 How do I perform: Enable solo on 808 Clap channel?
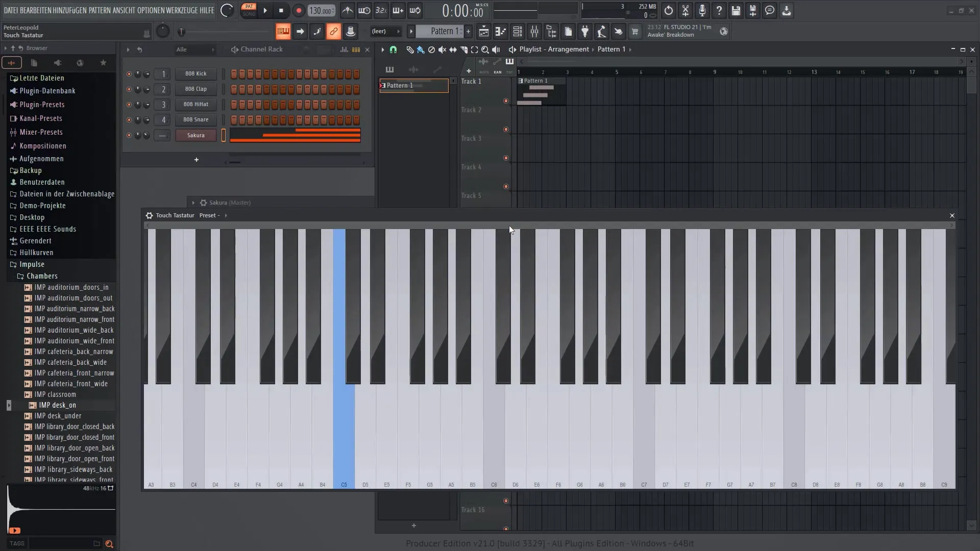[129, 89]
